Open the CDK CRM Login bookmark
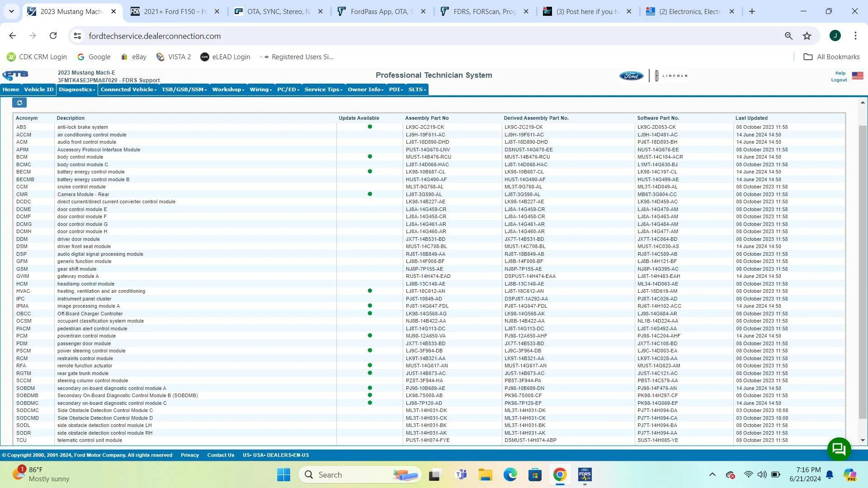Image resolution: width=868 pixels, height=488 pixels. [37, 57]
